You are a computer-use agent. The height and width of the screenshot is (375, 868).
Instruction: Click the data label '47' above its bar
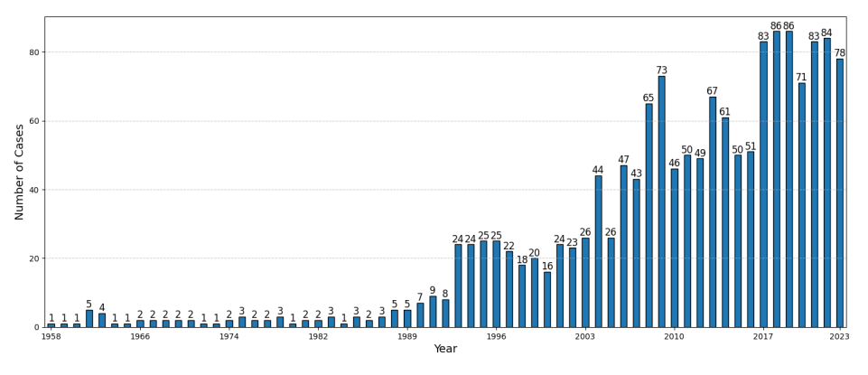click(623, 160)
